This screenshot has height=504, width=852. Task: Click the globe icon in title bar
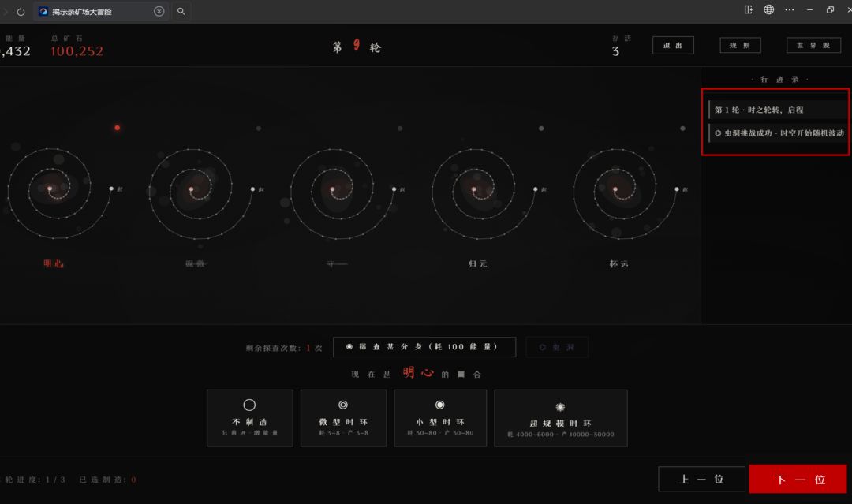pos(769,9)
